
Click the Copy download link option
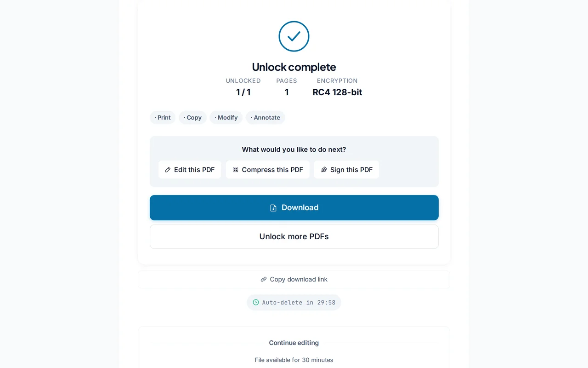point(294,279)
